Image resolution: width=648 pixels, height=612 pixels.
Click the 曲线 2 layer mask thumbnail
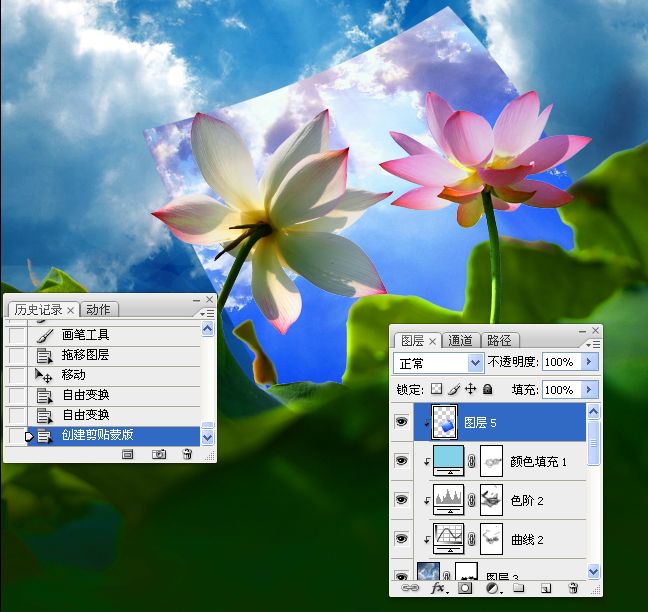pyautogui.click(x=490, y=539)
